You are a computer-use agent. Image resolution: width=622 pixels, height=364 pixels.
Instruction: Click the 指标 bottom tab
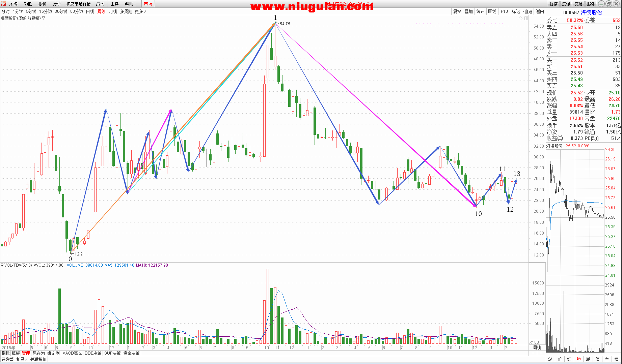[x=6, y=353]
